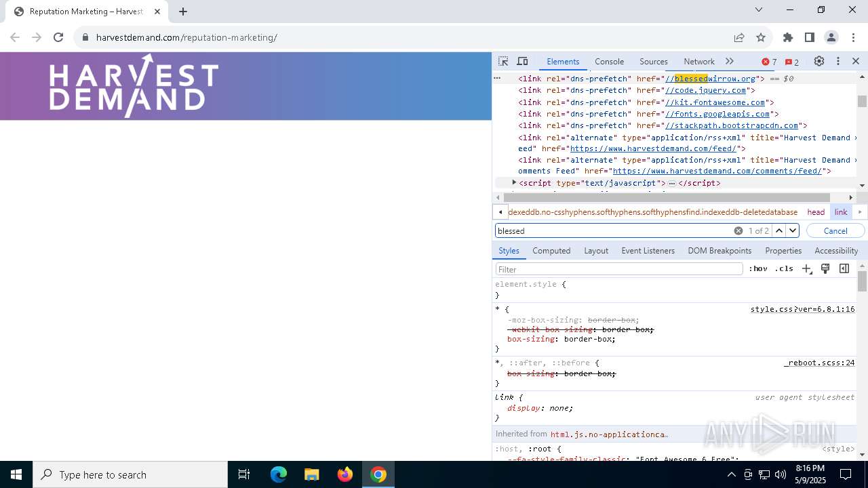Open the blessedwirrow.org href link
This screenshot has height=488, width=868.
click(x=710, y=79)
